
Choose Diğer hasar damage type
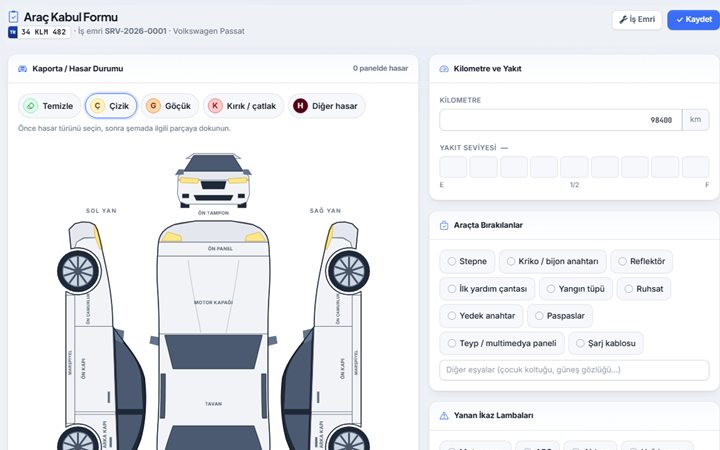(326, 106)
